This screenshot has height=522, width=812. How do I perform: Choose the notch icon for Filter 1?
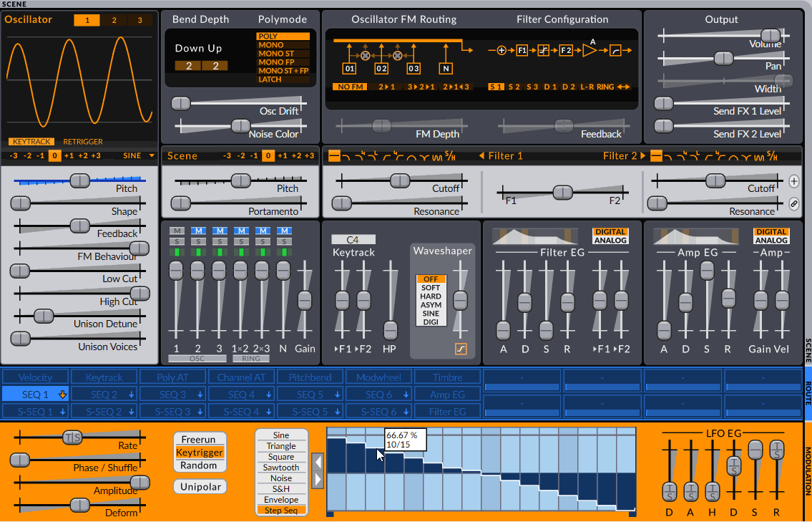tap(425, 156)
